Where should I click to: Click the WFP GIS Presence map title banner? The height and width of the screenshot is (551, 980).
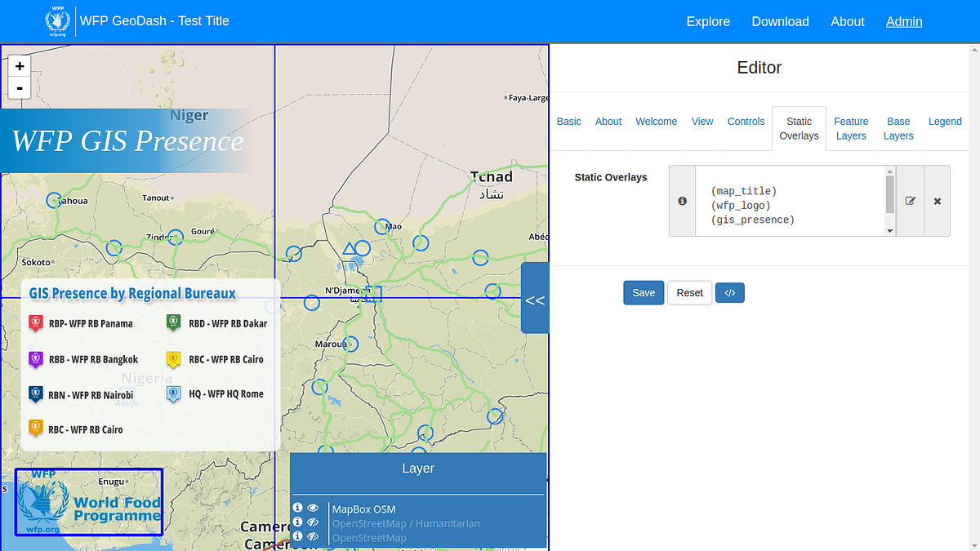(126, 140)
